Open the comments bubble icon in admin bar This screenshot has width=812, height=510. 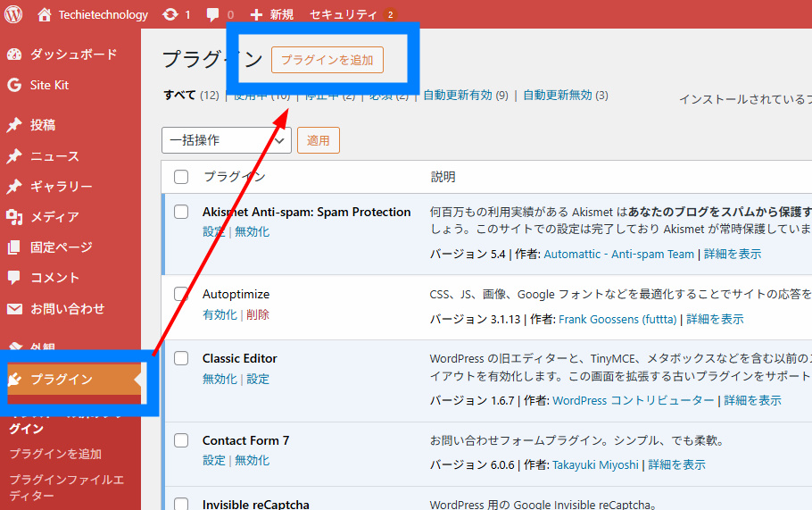[212, 14]
